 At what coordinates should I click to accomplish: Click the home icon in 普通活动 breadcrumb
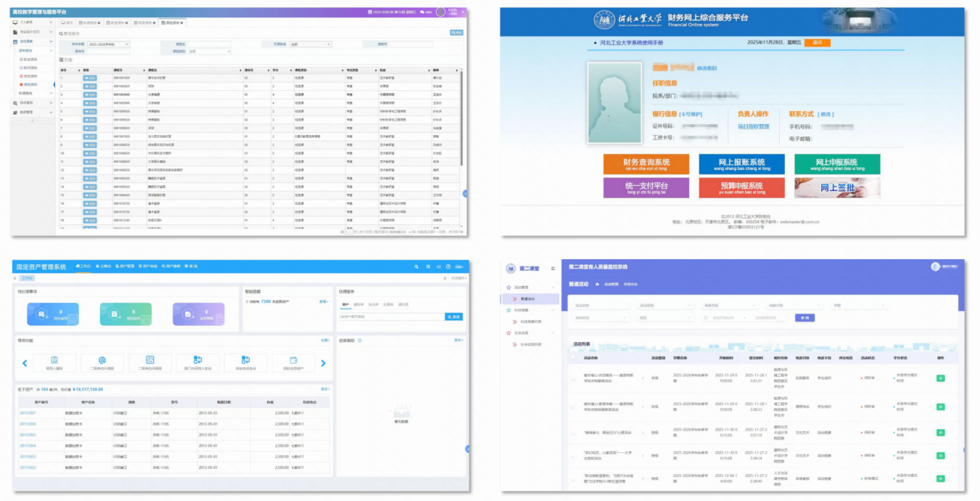[x=597, y=284]
